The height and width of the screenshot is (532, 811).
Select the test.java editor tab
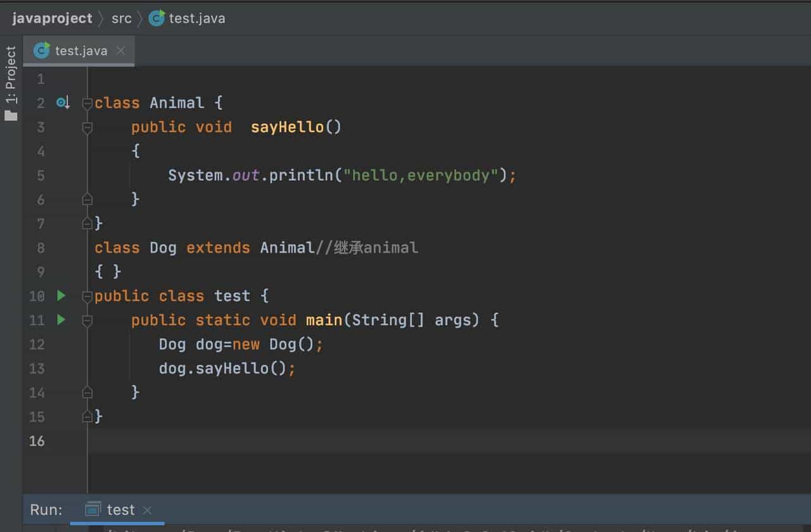coord(80,51)
